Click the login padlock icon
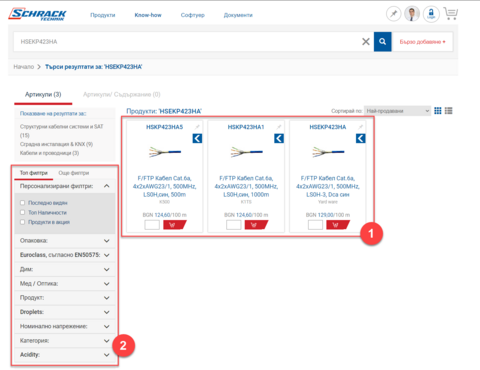This screenshot has width=480, height=370. pyautogui.click(x=431, y=14)
